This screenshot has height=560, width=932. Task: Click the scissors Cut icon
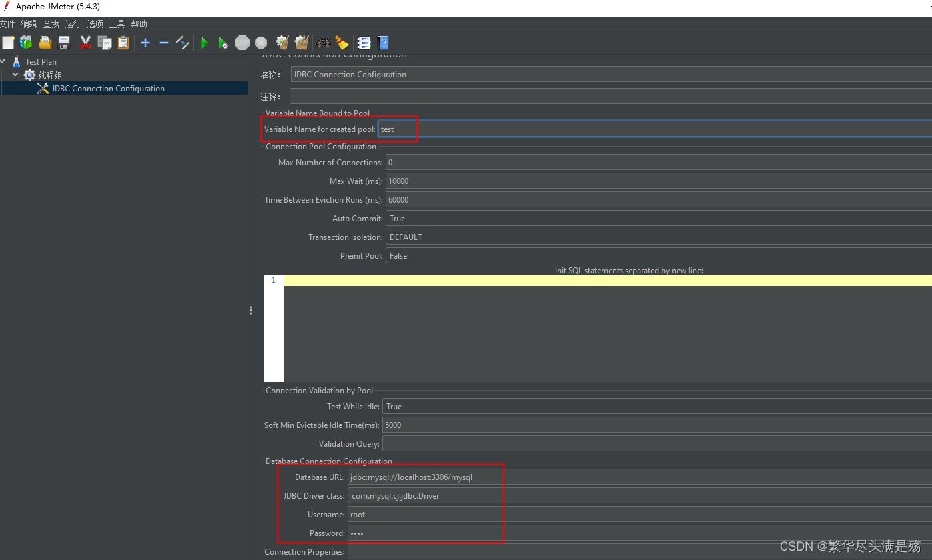tap(85, 43)
